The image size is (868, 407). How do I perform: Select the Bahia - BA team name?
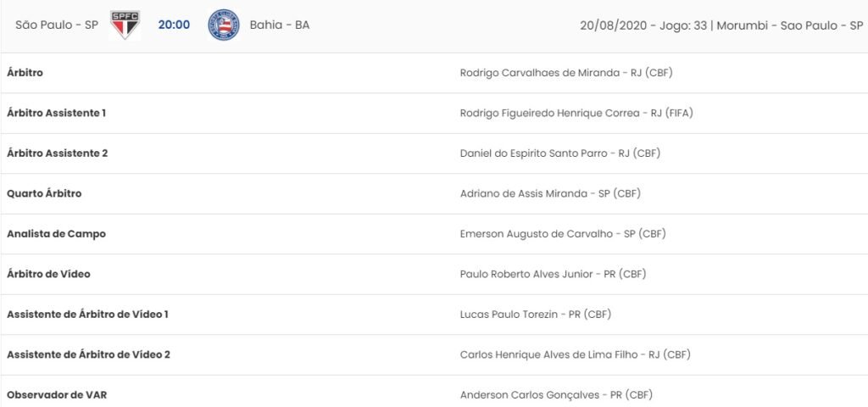[x=280, y=25]
